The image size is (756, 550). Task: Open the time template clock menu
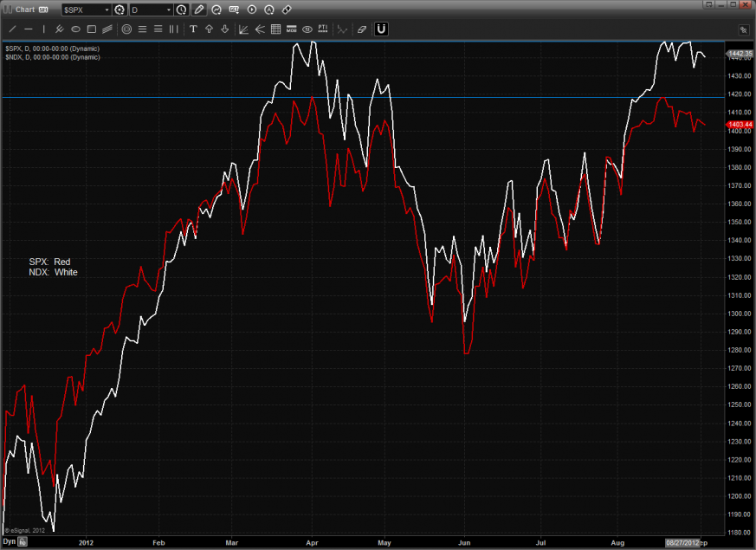click(x=181, y=10)
